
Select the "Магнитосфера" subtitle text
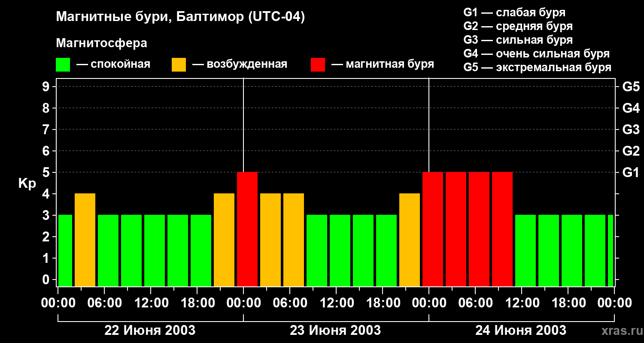[x=101, y=43]
